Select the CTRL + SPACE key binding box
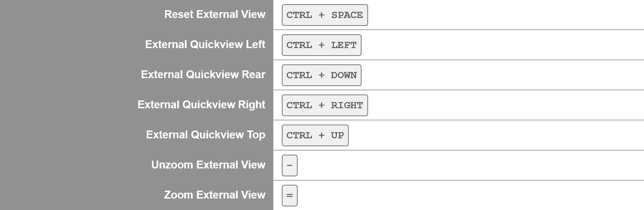644x210 pixels. (x=324, y=15)
